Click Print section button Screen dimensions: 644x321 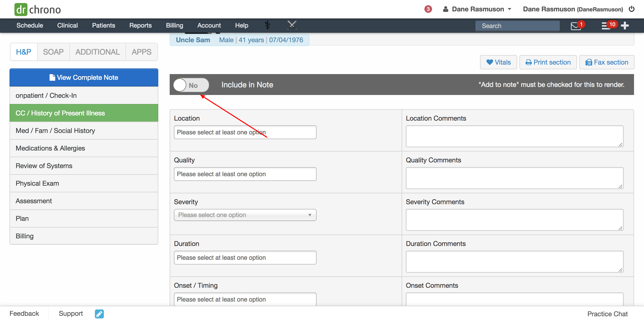click(x=548, y=62)
